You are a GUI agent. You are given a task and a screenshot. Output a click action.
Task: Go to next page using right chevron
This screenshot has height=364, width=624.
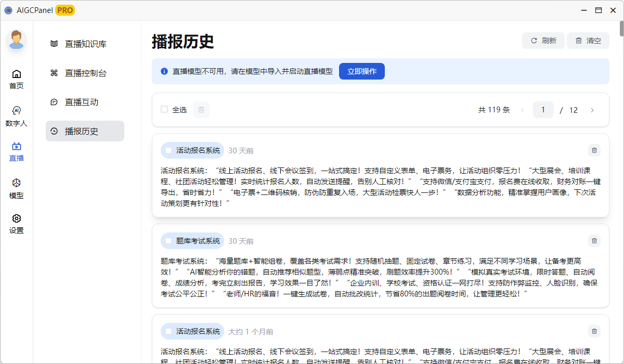coord(592,110)
